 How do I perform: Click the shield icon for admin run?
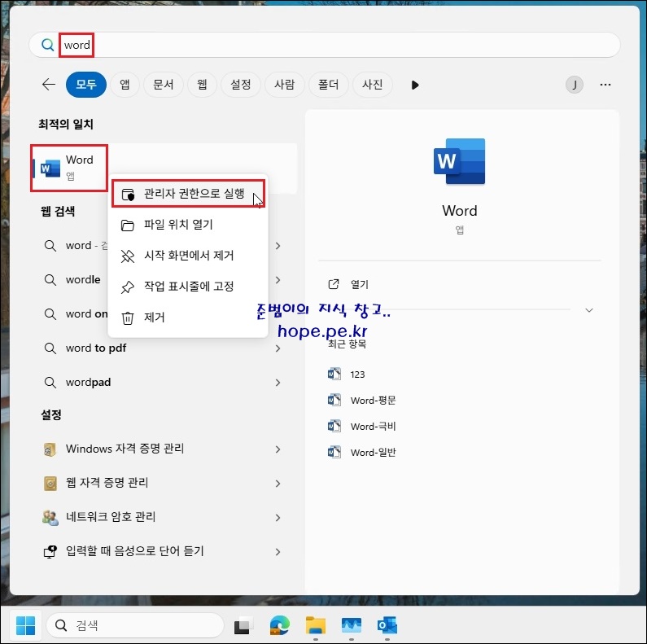128,194
